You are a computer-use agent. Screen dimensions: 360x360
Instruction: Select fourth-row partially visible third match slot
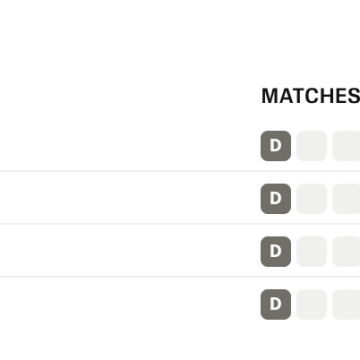click(x=346, y=304)
